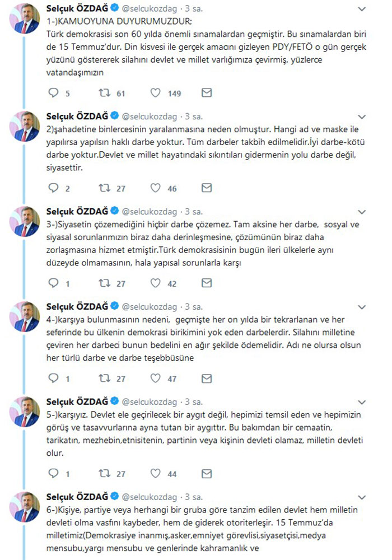The width and height of the screenshot is (392, 560).
Task: Retweet the second tweet starting with "2)şahadetine"
Action: pyautogui.click(x=105, y=189)
